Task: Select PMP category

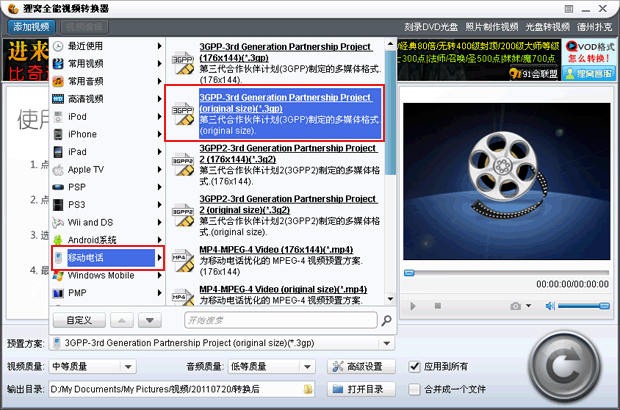Action: coord(107,293)
